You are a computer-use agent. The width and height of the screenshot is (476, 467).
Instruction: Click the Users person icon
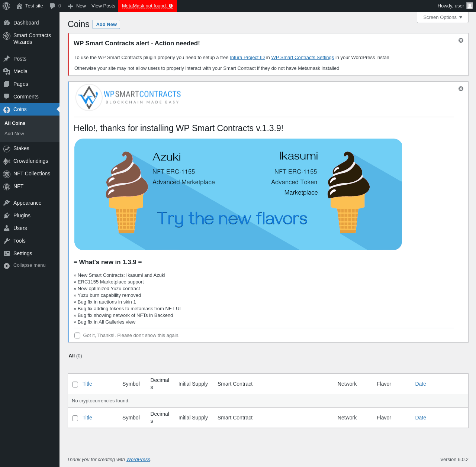click(7, 228)
